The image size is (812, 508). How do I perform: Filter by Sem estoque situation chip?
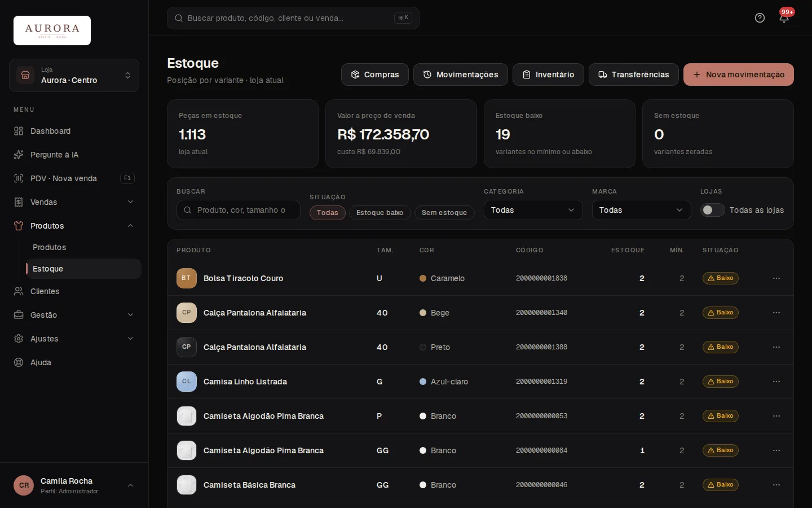tap(444, 213)
